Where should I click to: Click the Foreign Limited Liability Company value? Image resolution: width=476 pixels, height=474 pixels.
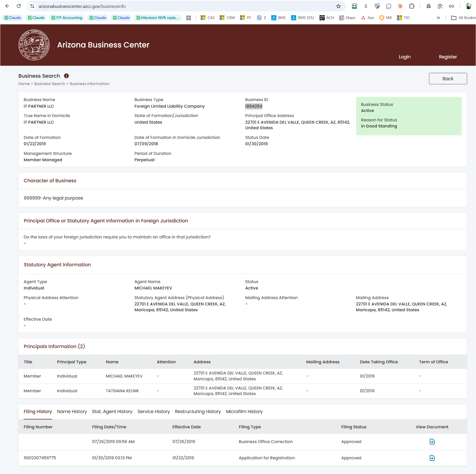[170, 106]
